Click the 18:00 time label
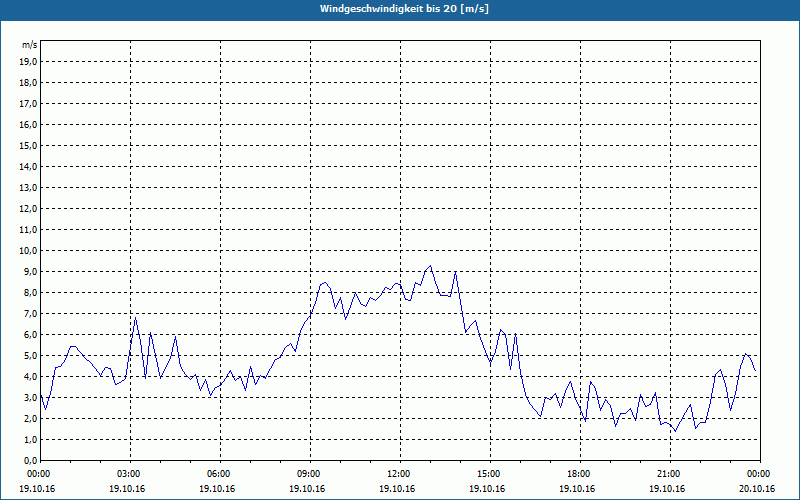Viewport: 800px width, 500px height. (580, 474)
